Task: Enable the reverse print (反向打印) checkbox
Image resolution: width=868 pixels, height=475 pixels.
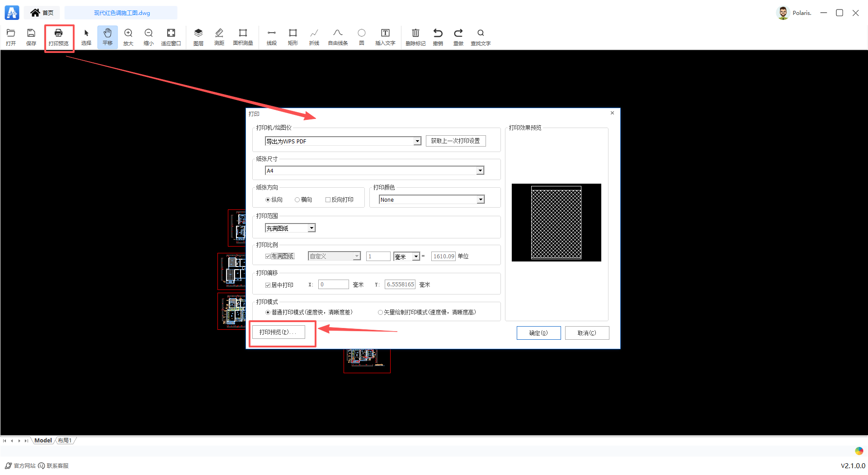Action: click(328, 199)
